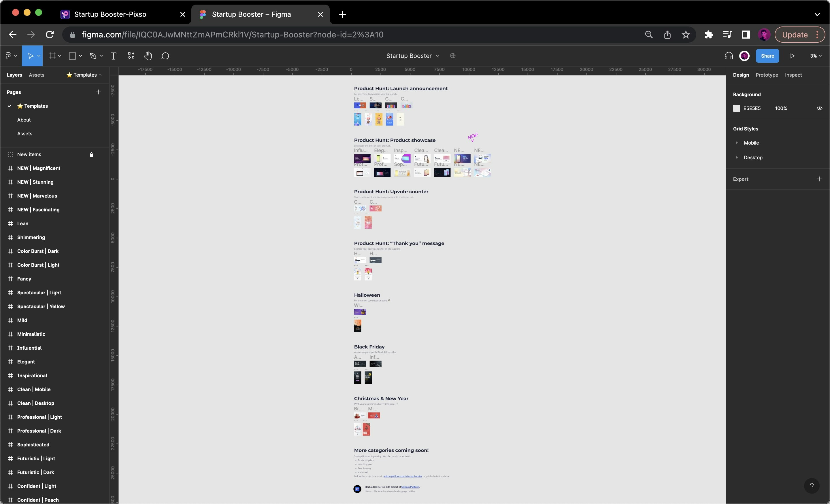Switch to the Prototype tab

(x=766, y=75)
